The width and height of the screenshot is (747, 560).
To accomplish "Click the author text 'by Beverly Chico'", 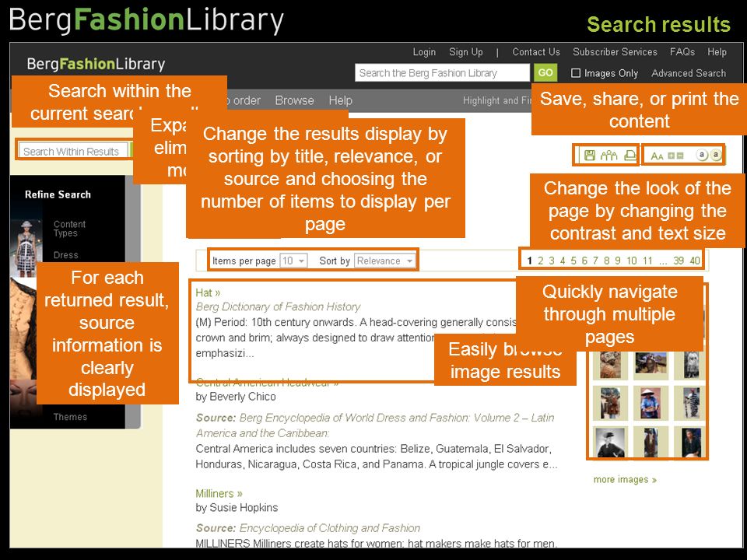I will (235, 397).
